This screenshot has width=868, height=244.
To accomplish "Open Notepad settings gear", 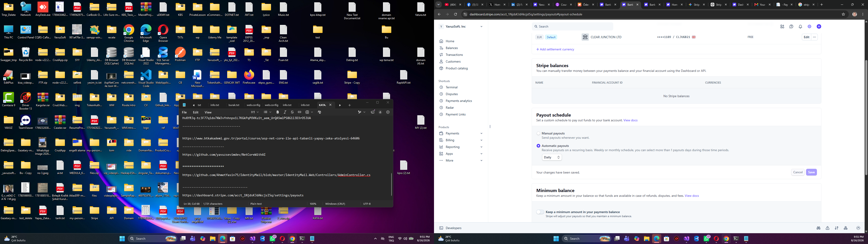I will point(388,112).
